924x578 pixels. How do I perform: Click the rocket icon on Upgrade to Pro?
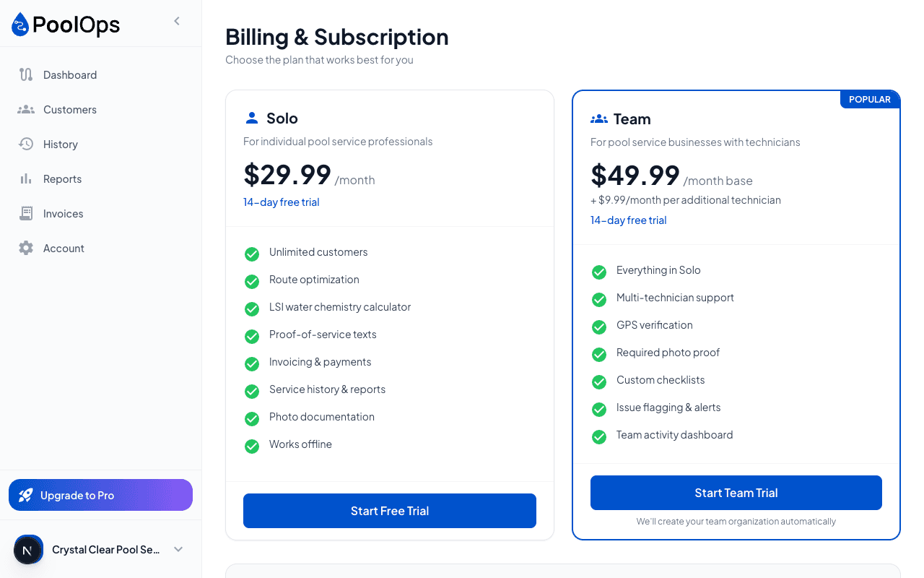point(26,495)
